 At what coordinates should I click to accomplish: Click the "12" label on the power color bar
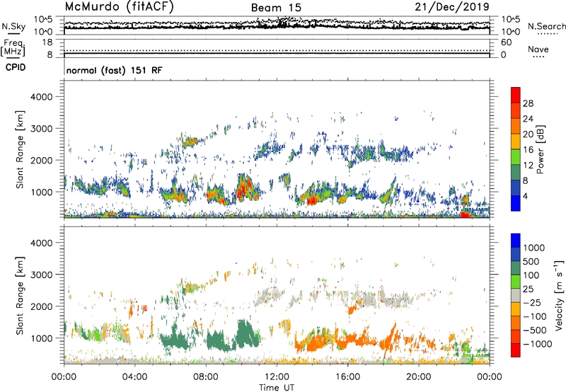point(528,166)
